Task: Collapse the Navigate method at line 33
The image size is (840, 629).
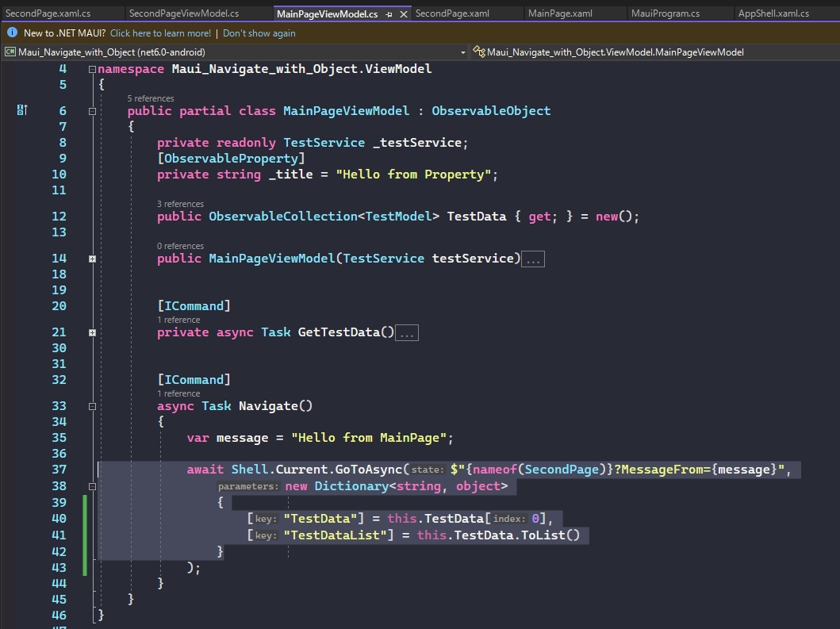Action: [92, 407]
